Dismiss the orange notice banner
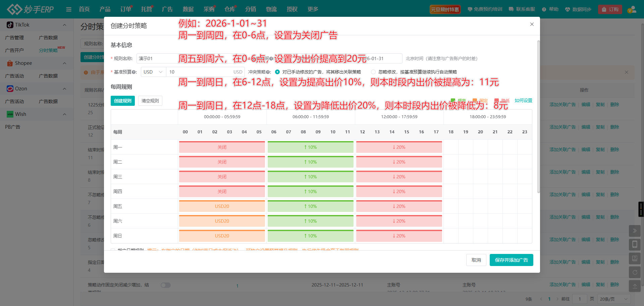 pos(626,72)
